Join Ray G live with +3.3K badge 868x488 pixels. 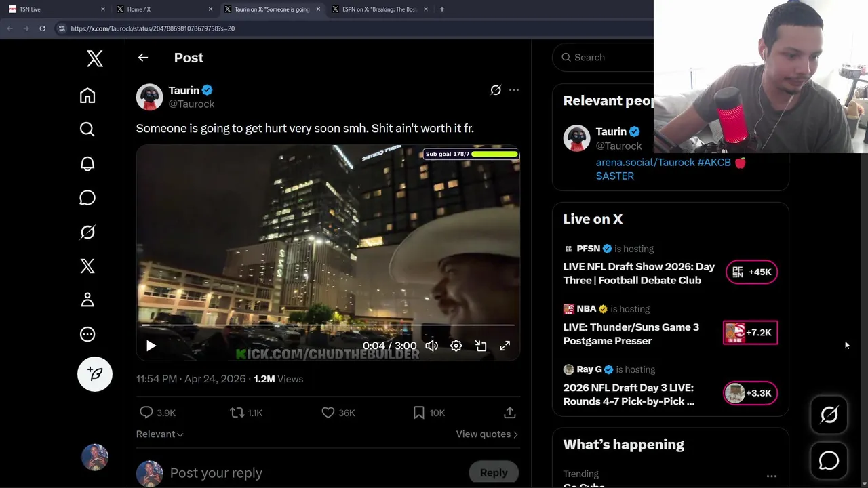pyautogui.click(x=750, y=393)
